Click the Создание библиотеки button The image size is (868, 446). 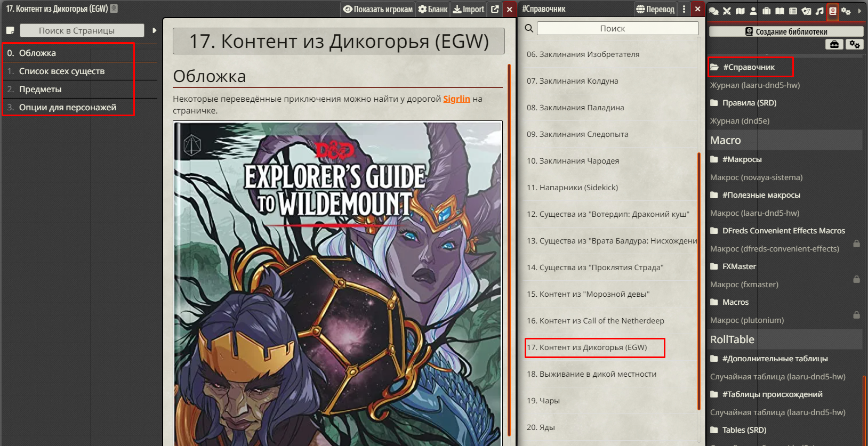(x=786, y=31)
